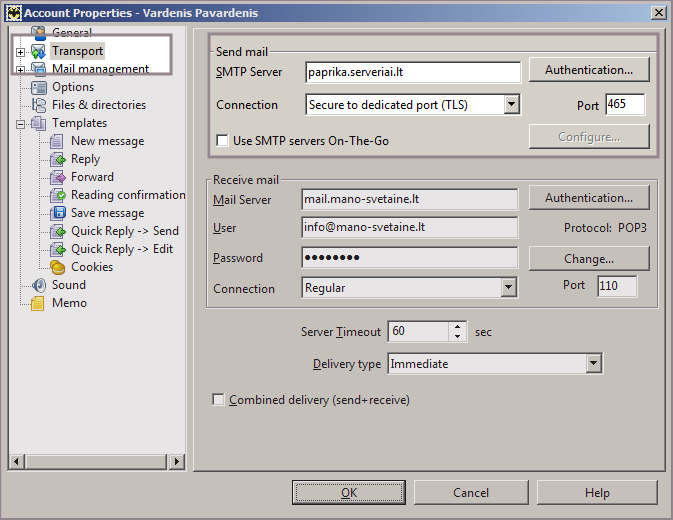
Task: Click the Sound speaker icon
Action: (39, 285)
